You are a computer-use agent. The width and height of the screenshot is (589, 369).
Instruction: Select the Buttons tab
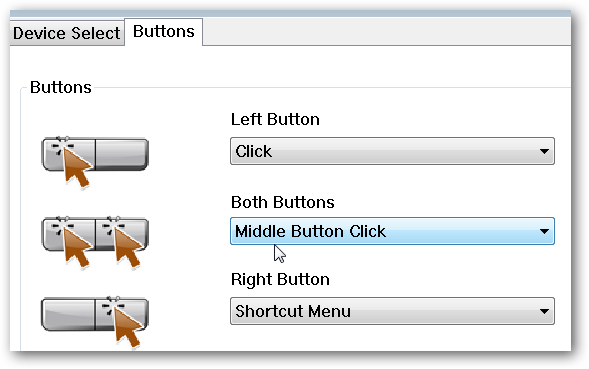(164, 32)
